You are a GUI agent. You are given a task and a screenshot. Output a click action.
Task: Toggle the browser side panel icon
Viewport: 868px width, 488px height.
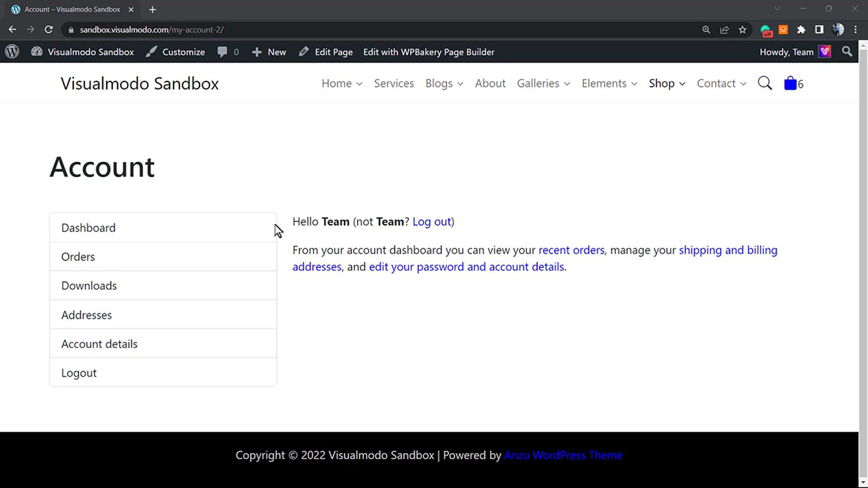pos(819,29)
